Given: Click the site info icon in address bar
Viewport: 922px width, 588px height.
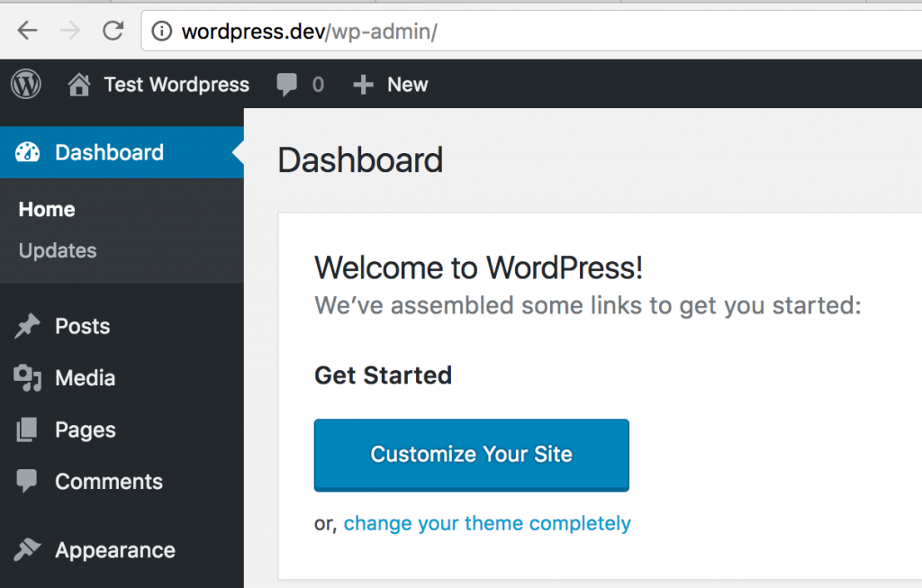Looking at the screenshot, I should (x=162, y=31).
